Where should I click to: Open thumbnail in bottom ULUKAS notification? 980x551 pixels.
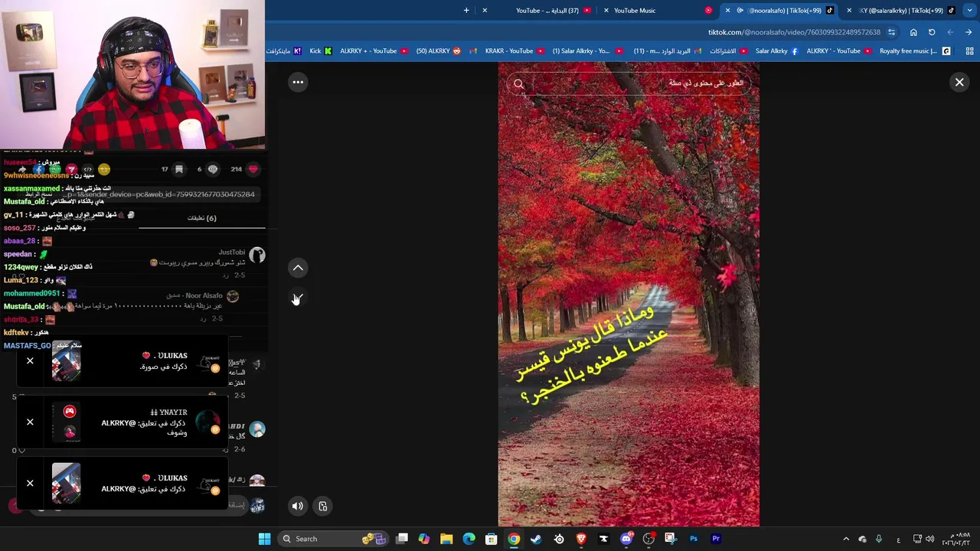(66, 484)
